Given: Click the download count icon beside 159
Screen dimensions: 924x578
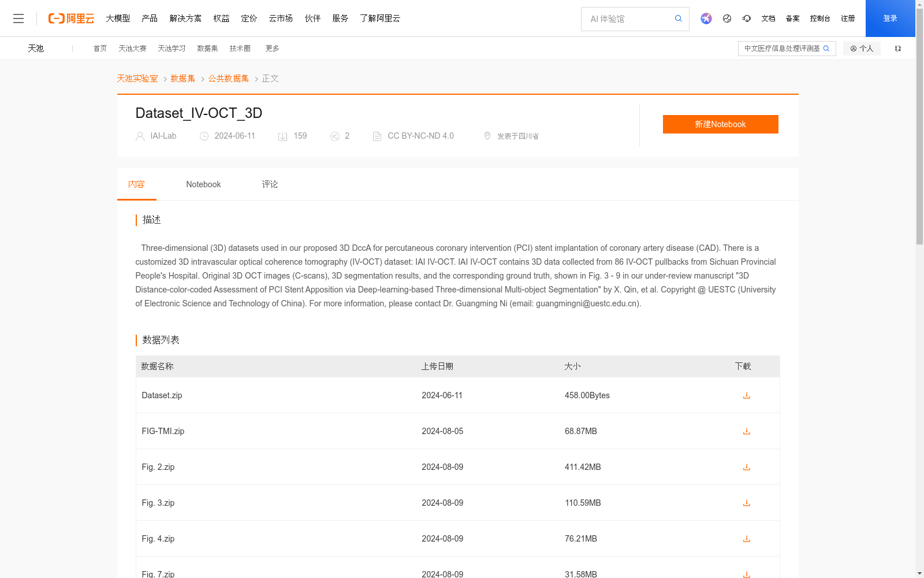Looking at the screenshot, I should [283, 136].
